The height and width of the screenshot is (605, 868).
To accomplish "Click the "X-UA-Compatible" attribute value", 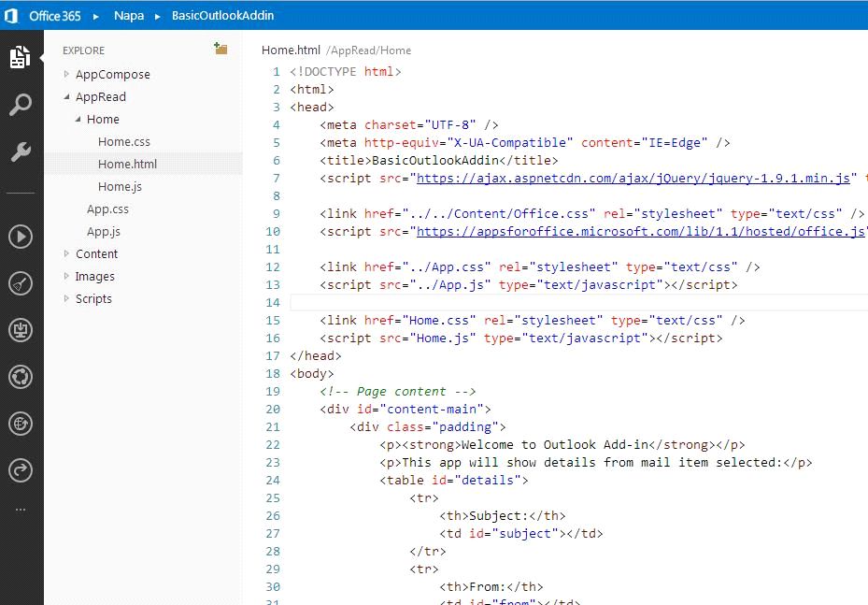I will [x=510, y=143].
